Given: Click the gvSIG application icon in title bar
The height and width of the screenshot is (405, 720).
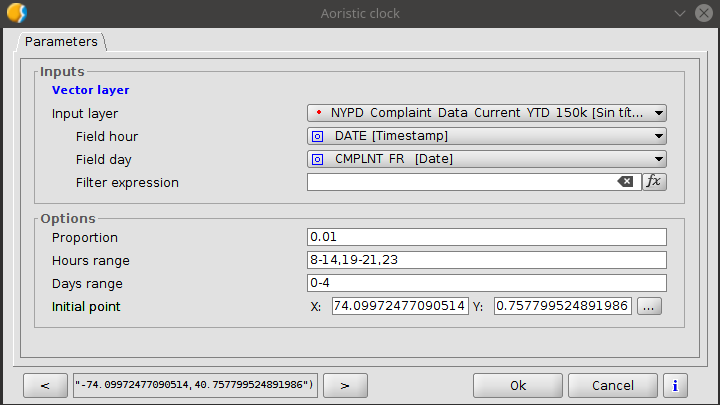Looking at the screenshot, I should pyautogui.click(x=16, y=13).
